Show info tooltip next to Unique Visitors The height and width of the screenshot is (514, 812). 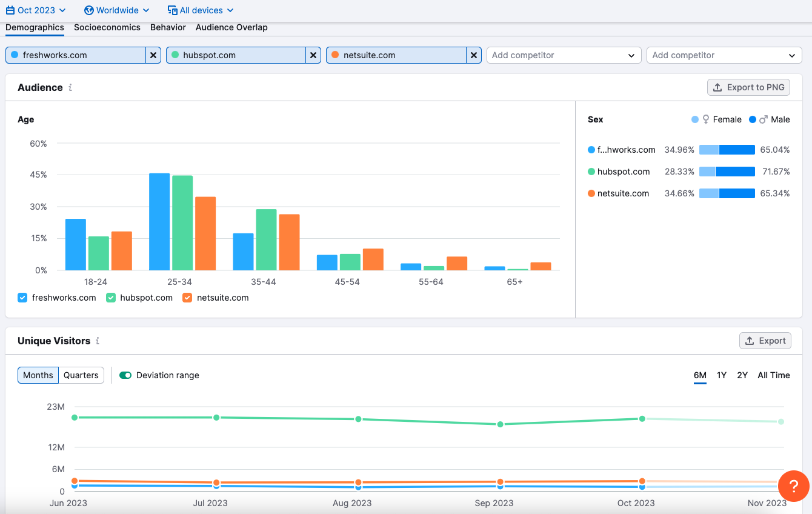[x=98, y=341]
